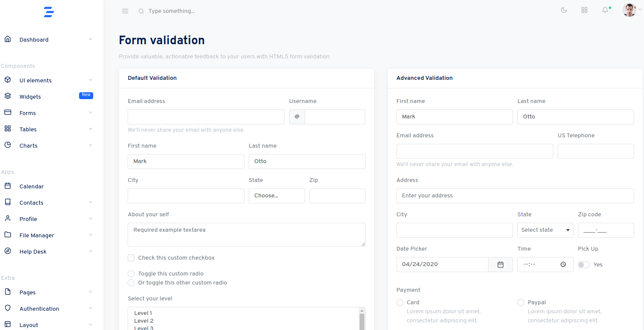Expand the Forms submenu chevron
Screen dimensions: 644x330
point(90,112)
